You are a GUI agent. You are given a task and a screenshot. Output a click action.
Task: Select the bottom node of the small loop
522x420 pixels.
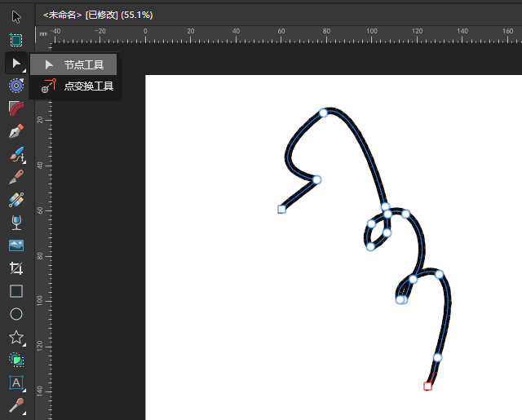tap(370, 246)
